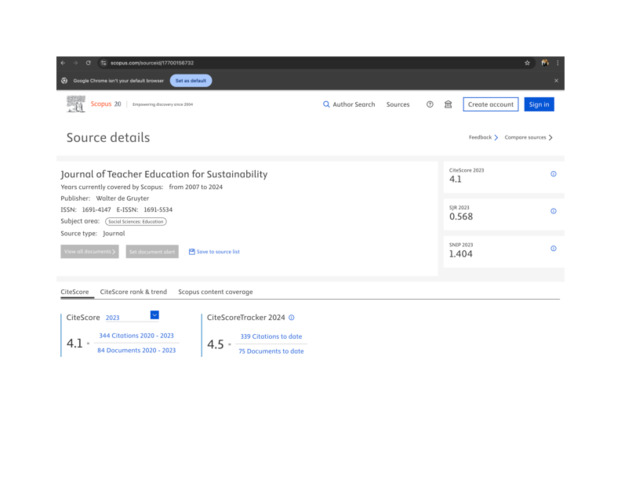The image size is (621, 480).
Task: Bookmark this page with the star icon
Action: pyautogui.click(x=527, y=63)
